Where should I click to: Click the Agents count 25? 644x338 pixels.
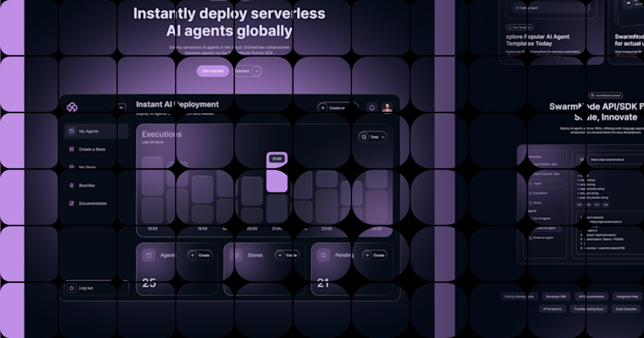click(x=149, y=283)
